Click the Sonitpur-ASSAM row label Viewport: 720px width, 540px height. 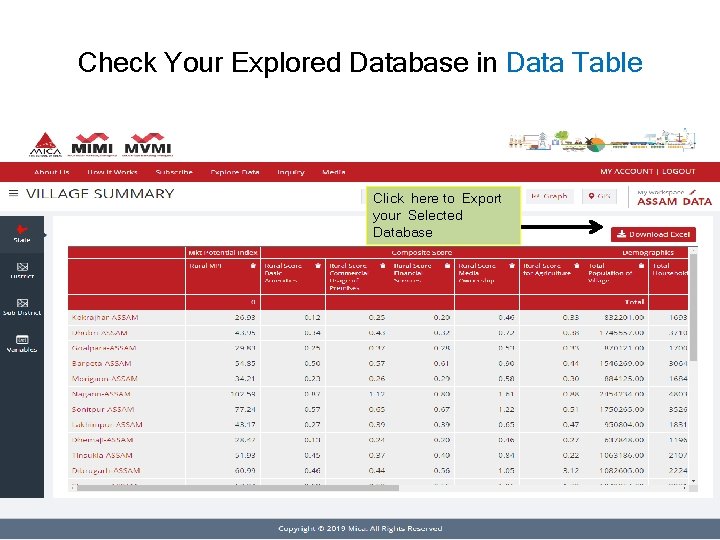pyautogui.click(x=103, y=409)
